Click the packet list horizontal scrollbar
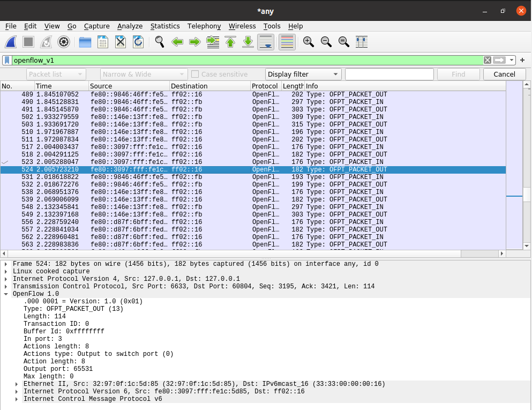The image size is (532, 410). coord(252,254)
